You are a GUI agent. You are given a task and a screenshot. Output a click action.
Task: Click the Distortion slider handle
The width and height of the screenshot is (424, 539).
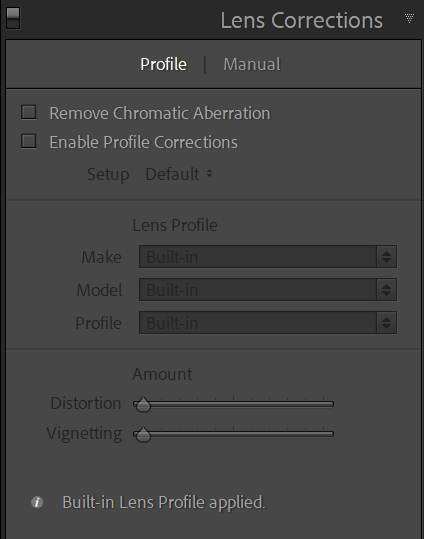[x=143, y=405]
